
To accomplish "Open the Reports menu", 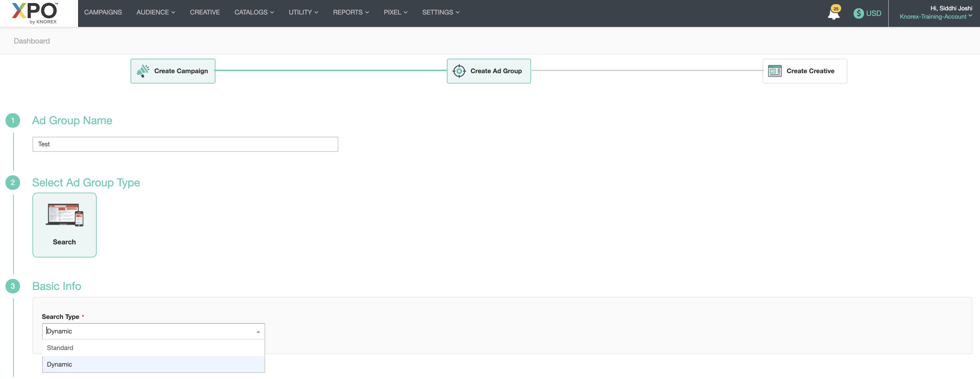I will [350, 12].
